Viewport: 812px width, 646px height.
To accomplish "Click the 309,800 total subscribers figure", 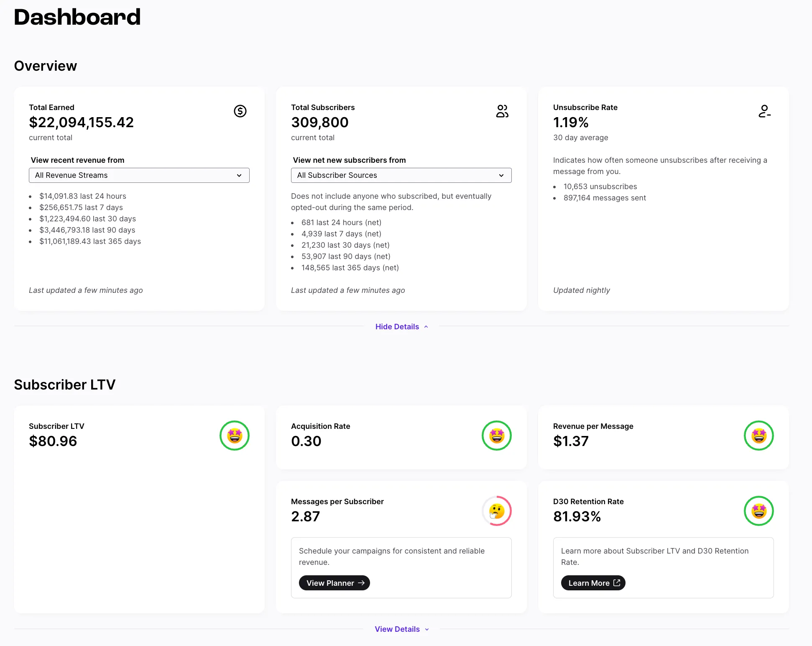I will coord(320,122).
